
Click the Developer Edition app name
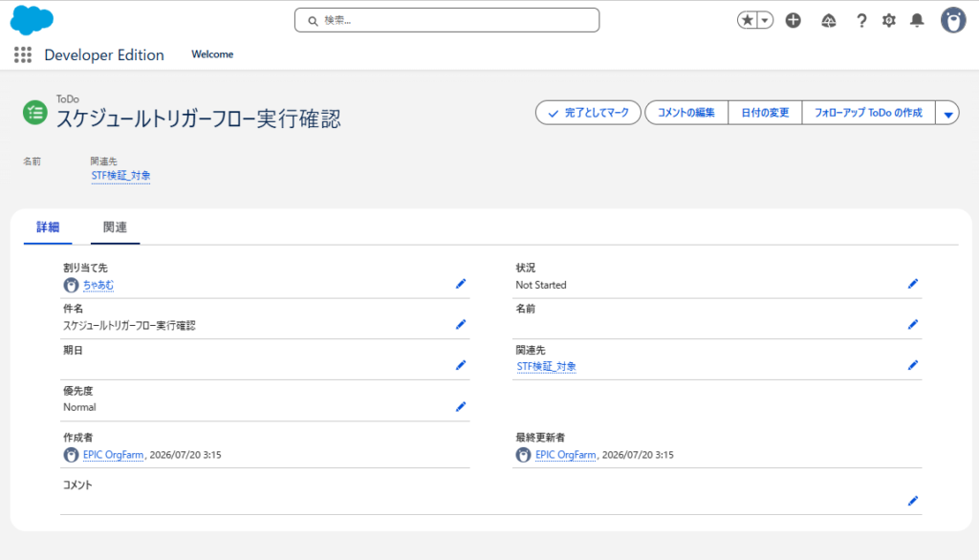[x=104, y=54]
